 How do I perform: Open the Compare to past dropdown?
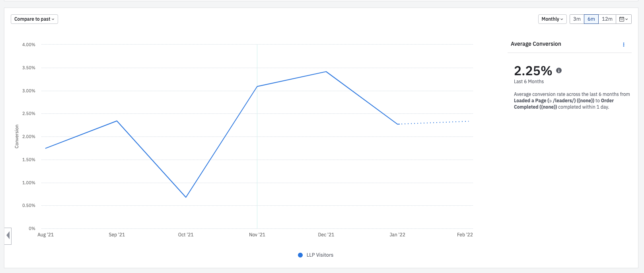click(34, 19)
